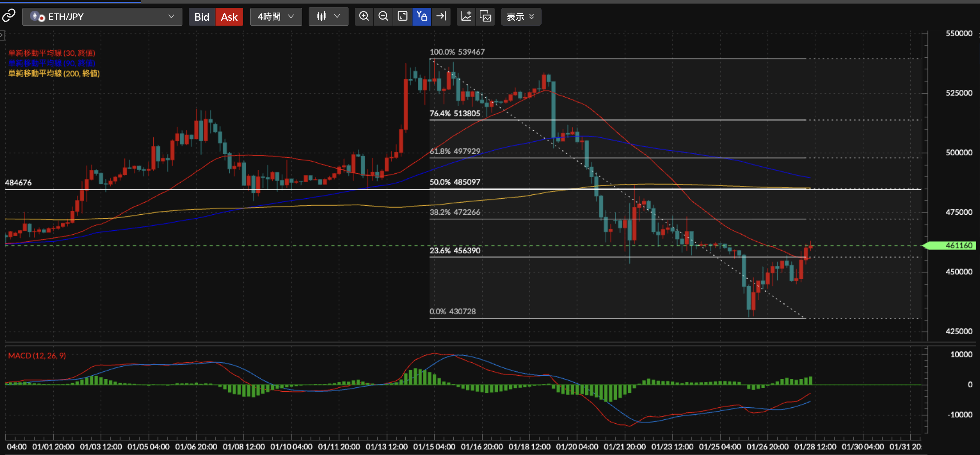Click the fit-to-screen expand icon
The height and width of the screenshot is (455, 980).
point(402,16)
